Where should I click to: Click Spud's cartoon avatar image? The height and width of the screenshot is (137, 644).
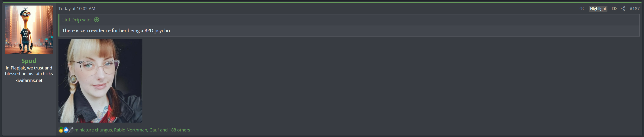[x=29, y=30]
